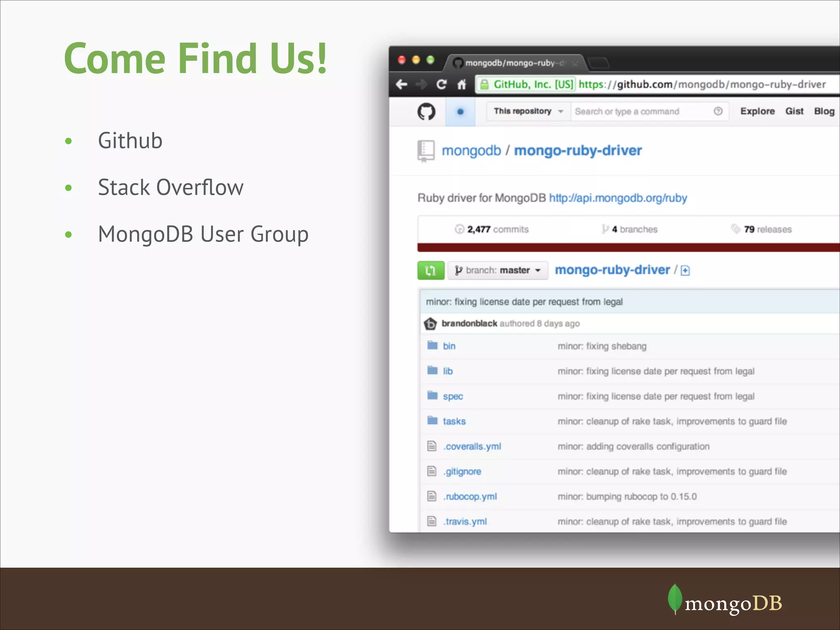
Task: Open the .travis.yml file
Action: [465, 522]
